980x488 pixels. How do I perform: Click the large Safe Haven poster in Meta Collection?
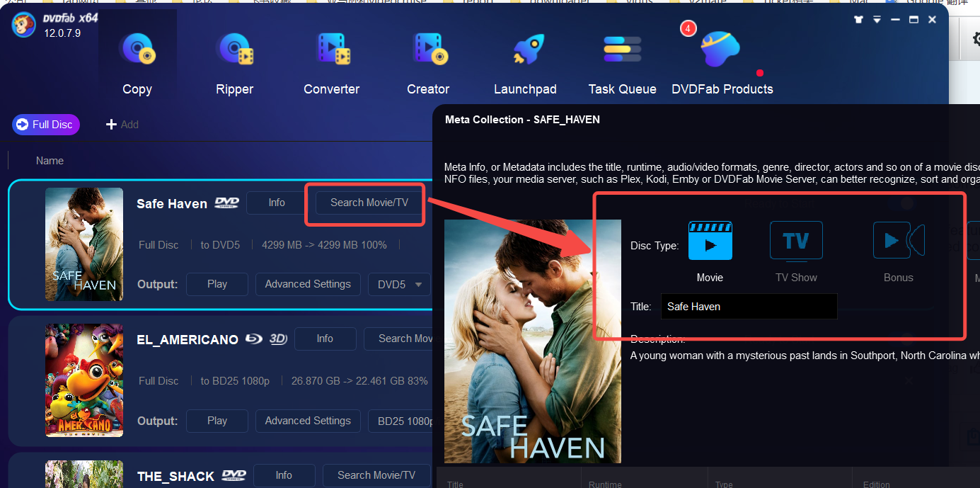coord(533,341)
